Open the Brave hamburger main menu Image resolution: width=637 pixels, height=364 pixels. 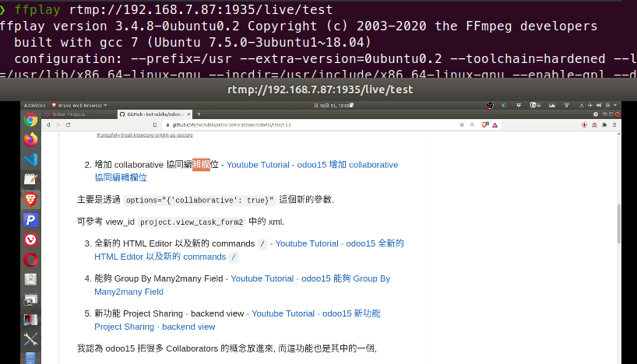coord(614,125)
